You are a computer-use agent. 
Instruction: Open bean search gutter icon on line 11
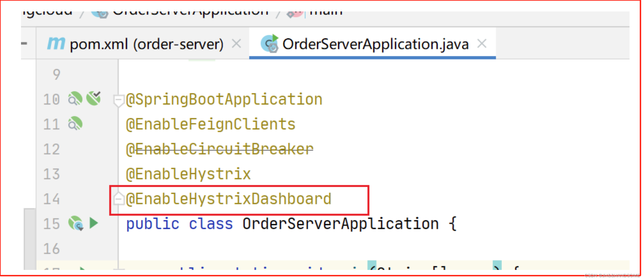(75, 124)
